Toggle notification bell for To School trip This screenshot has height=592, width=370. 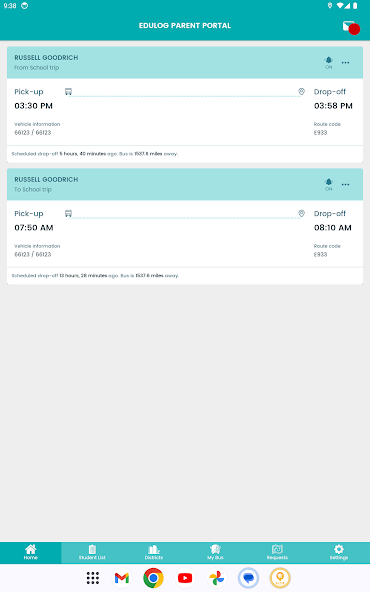[x=328, y=185]
